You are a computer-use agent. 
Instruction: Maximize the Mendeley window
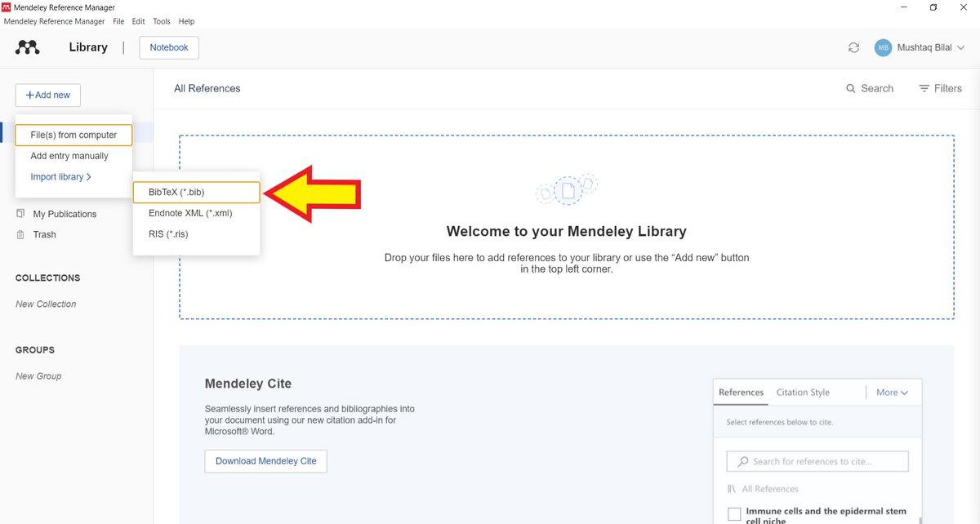[933, 7]
